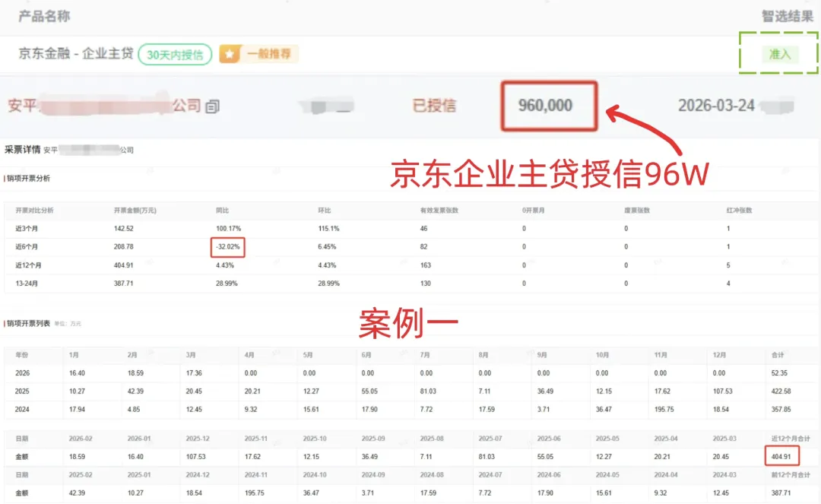The width and height of the screenshot is (821, 504).
Task: Click the 销项开票分析 section title
Action: click(x=28, y=179)
